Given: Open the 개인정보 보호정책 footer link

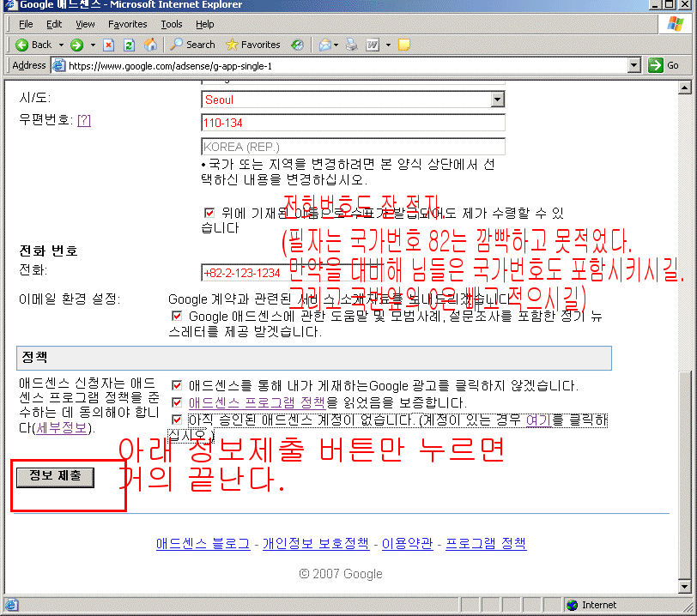Looking at the screenshot, I should [316, 544].
